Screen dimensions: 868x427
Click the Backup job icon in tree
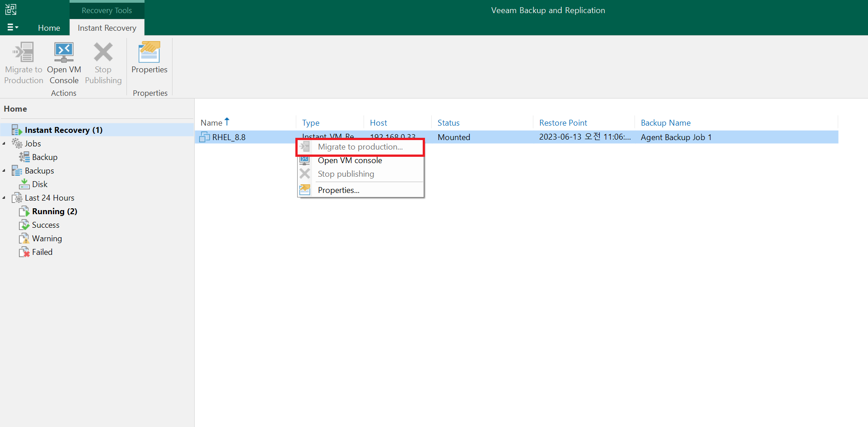pos(24,157)
